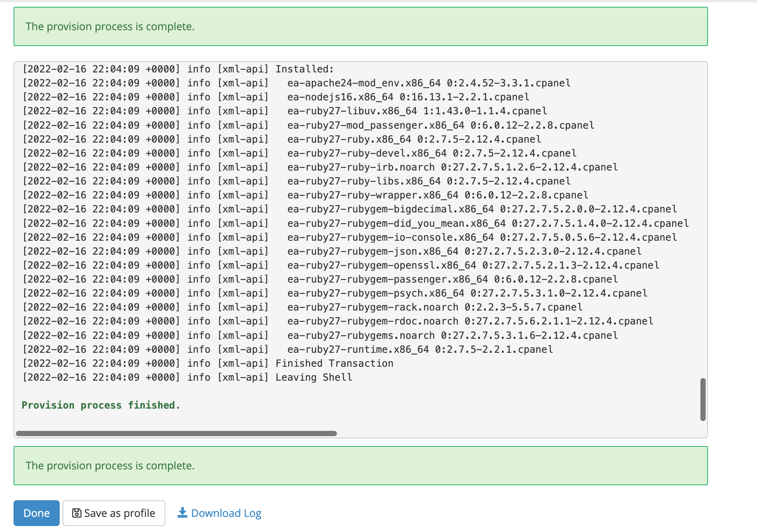Open the Download Log link
Image resolution: width=757 pixels, height=532 pixels.
click(226, 513)
